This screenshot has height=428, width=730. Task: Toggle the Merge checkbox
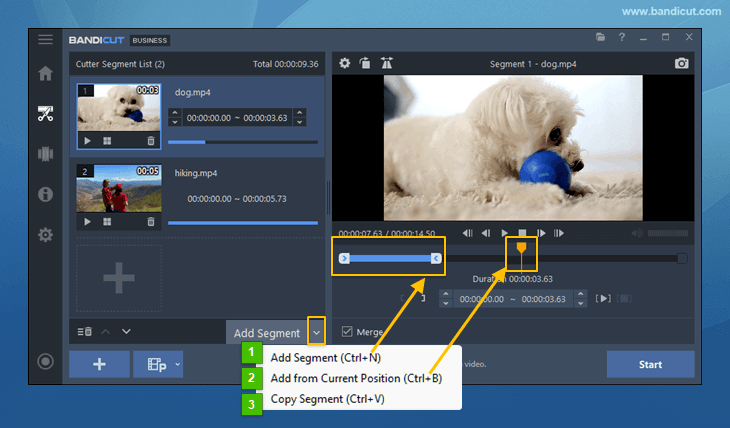click(347, 332)
